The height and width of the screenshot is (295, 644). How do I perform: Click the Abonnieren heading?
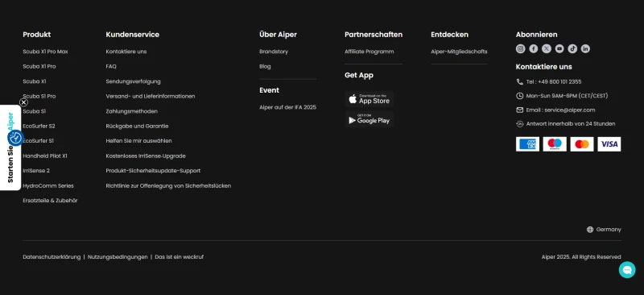[x=536, y=35]
